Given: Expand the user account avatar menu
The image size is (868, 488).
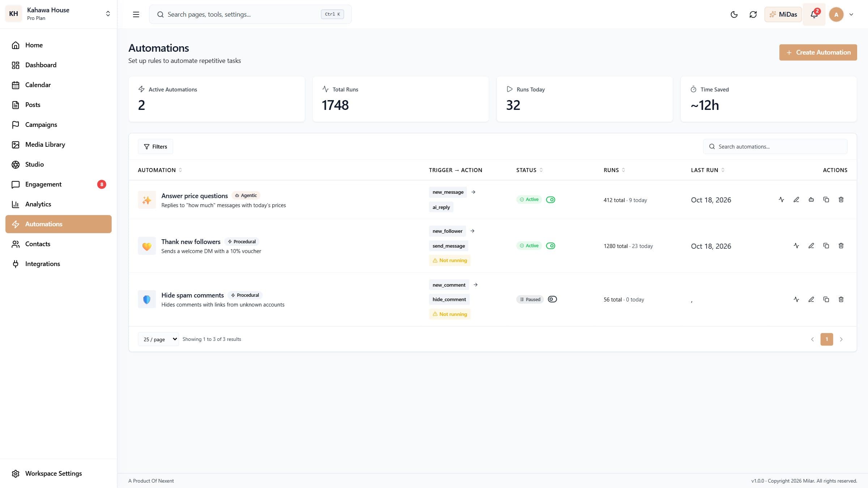Looking at the screenshot, I should coord(841,14).
